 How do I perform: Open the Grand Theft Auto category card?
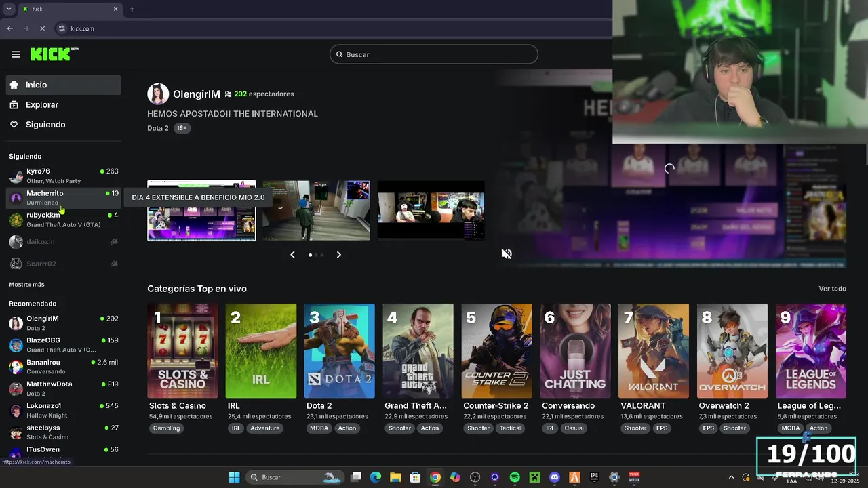[418, 351]
